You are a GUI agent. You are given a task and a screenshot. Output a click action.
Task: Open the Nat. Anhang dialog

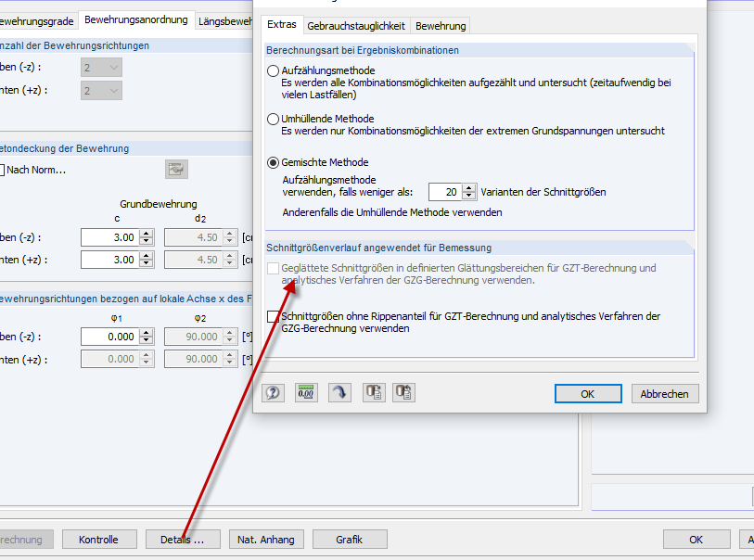tap(265, 539)
